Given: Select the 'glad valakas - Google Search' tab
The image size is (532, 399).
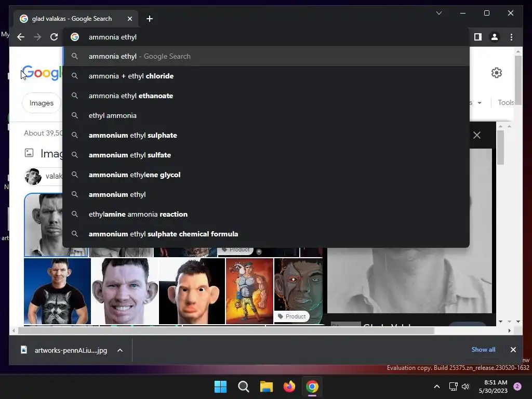Looking at the screenshot, I should [x=76, y=19].
